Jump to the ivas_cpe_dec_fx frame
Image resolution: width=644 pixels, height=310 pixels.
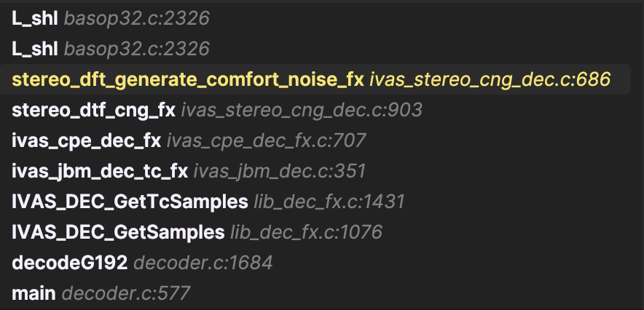(86, 141)
